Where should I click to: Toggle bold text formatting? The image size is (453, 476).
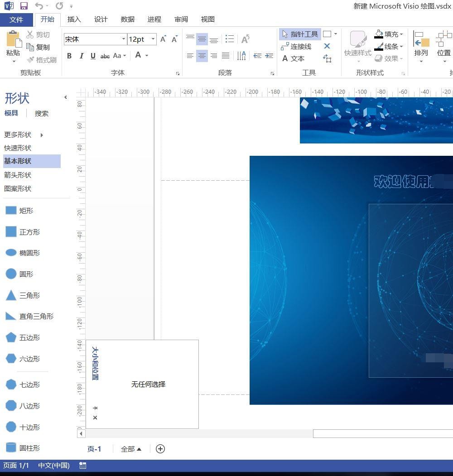pyautogui.click(x=69, y=56)
